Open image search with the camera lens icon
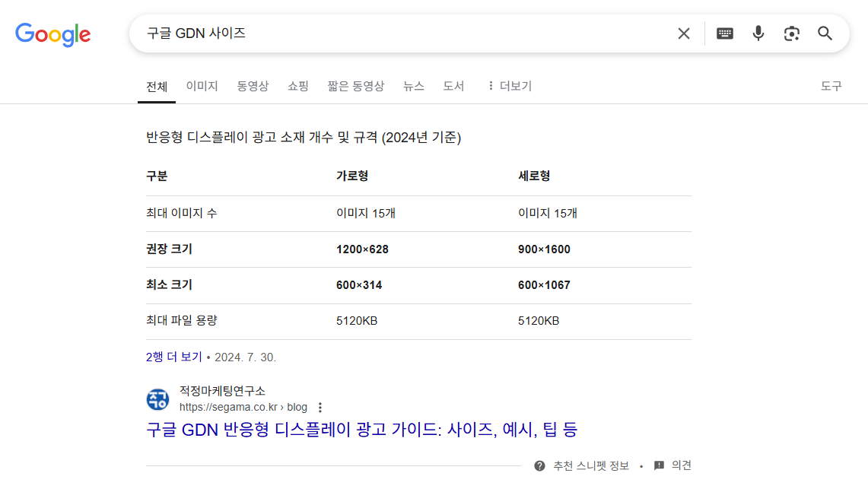This screenshot has width=868, height=489. (x=792, y=33)
